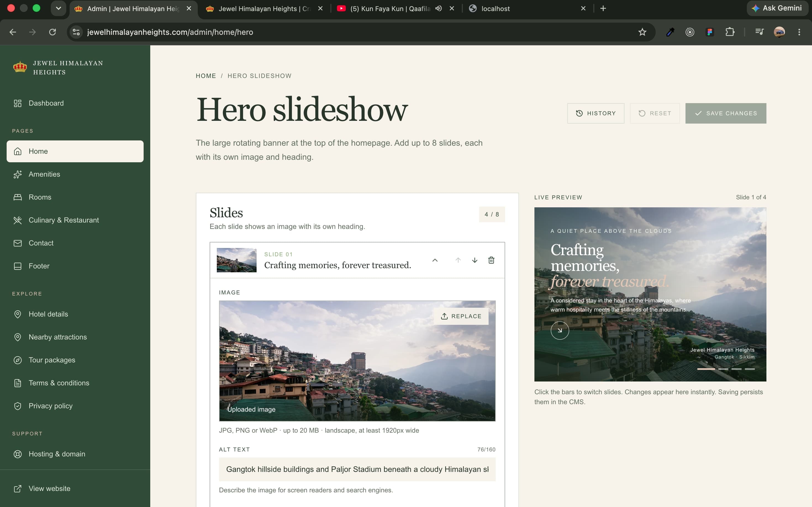The width and height of the screenshot is (812, 507).
Task: Open Terms & conditions section
Action: click(x=75, y=383)
